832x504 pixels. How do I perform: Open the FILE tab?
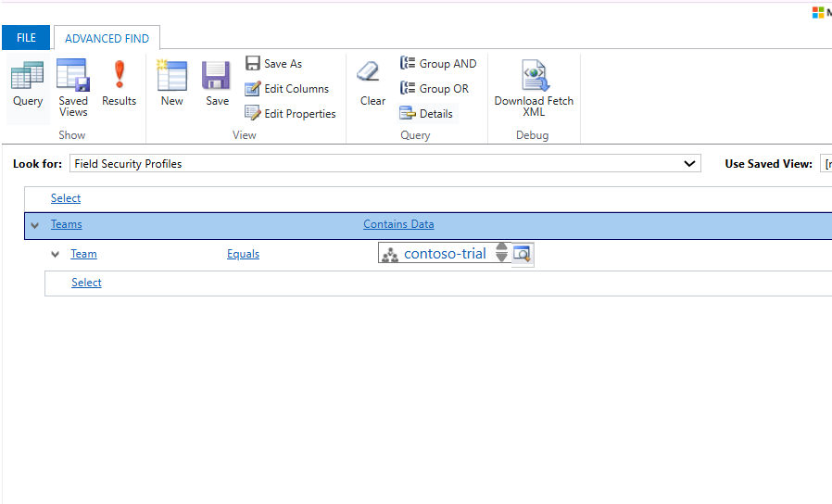[26, 38]
